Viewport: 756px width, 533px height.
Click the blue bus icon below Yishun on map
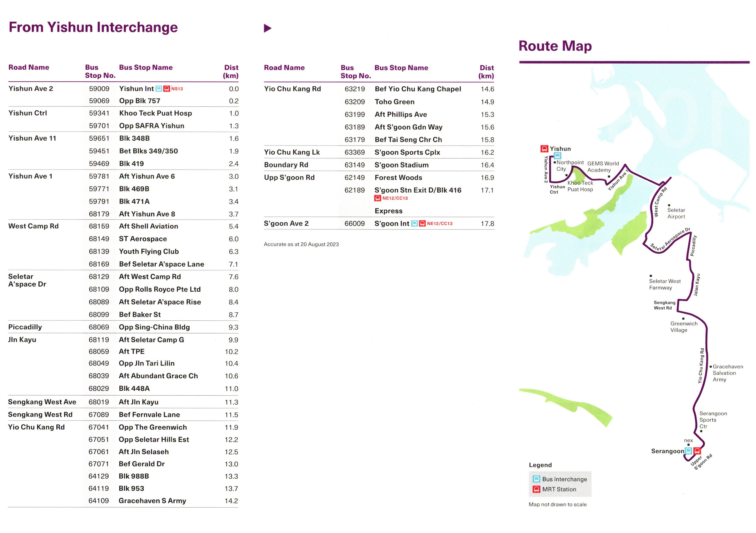pyautogui.click(x=558, y=156)
